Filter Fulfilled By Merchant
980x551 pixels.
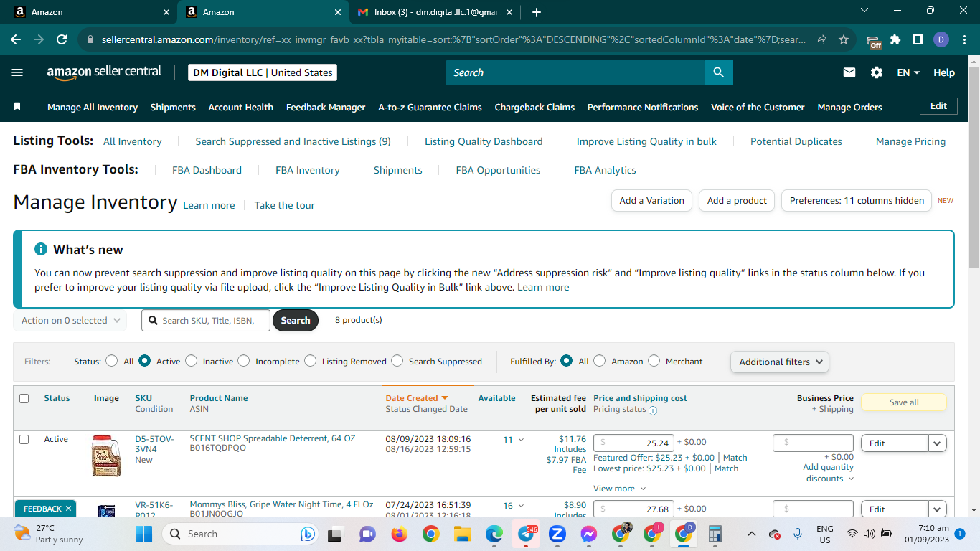(x=654, y=361)
